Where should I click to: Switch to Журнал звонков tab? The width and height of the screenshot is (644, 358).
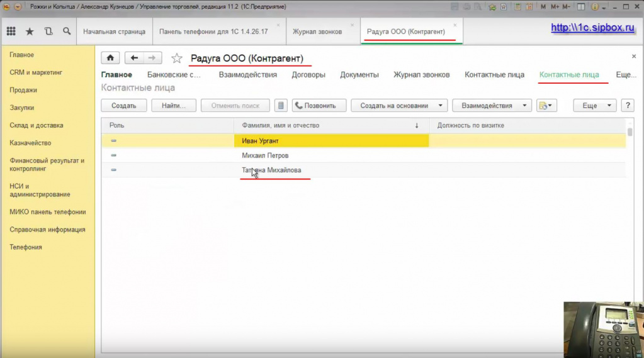(x=317, y=31)
